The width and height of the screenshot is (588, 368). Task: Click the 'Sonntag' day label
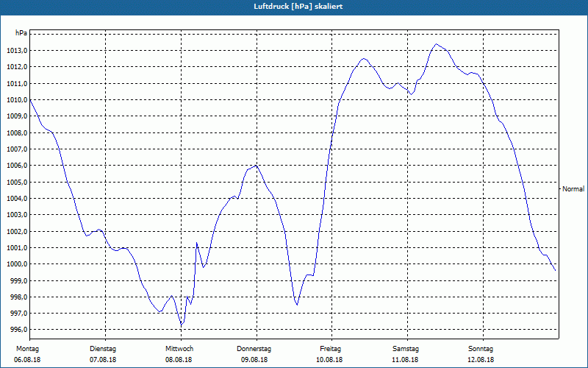point(481,349)
